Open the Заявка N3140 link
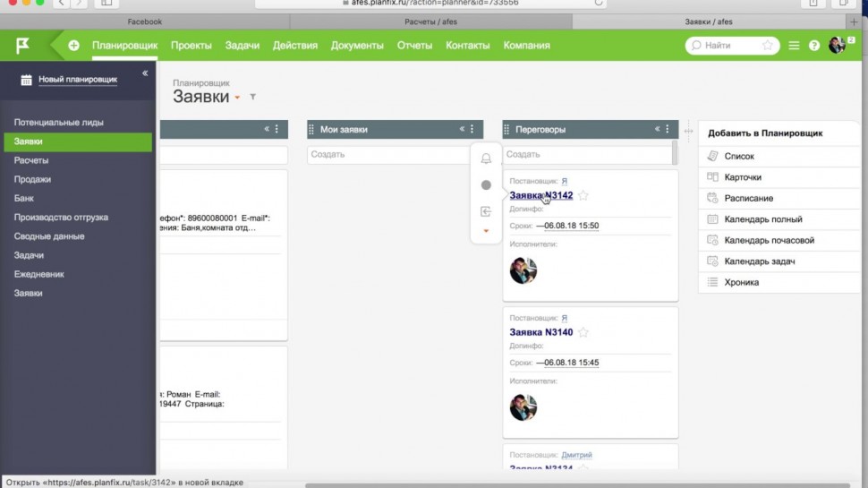This screenshot has width=868, height=488. pos(540,332)
